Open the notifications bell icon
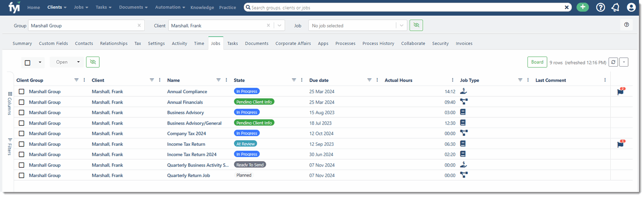The width and height of the screenshot is (644, 197). (x=615, y=7)
